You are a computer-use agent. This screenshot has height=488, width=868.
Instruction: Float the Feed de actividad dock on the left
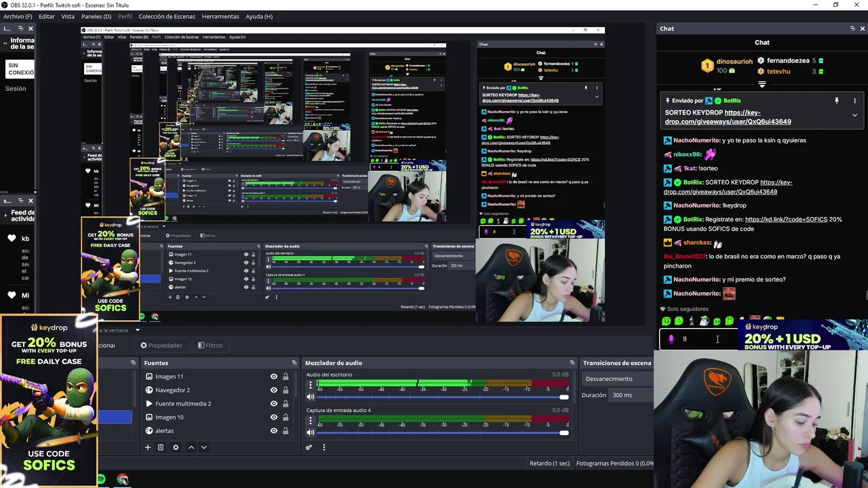click(20, 201)
